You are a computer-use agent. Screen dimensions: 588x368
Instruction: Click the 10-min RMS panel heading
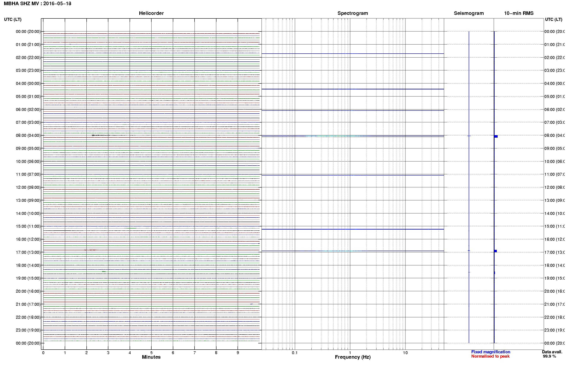[x=519, y=13]
